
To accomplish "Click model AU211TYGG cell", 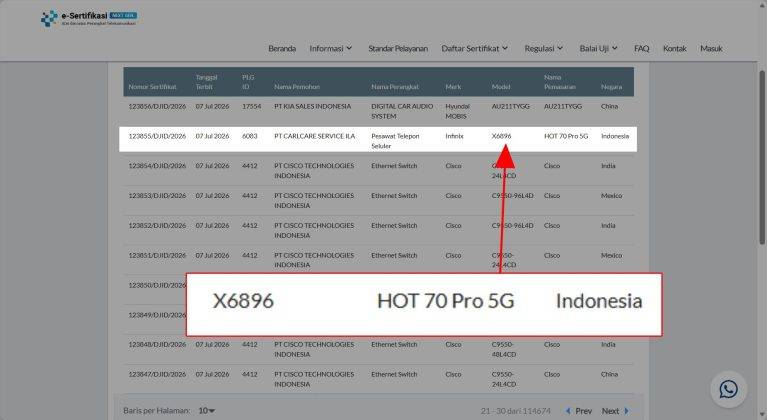I will (511, 106).
